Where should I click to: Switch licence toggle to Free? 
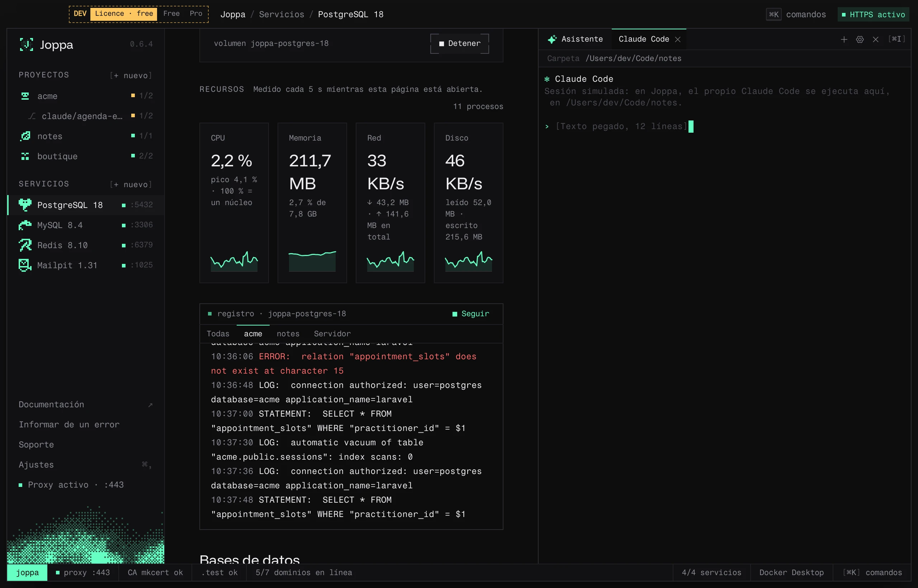pos(171,14)
